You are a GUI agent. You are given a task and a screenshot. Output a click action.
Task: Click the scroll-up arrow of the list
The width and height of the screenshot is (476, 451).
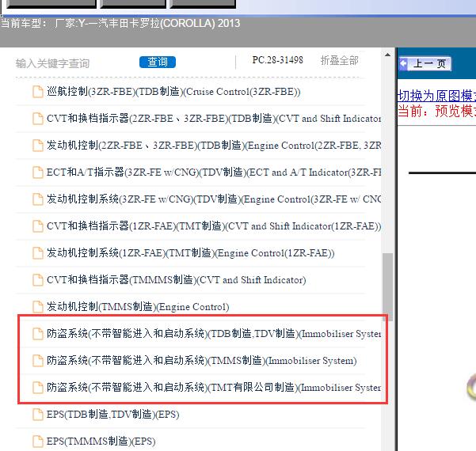(387, 55)
